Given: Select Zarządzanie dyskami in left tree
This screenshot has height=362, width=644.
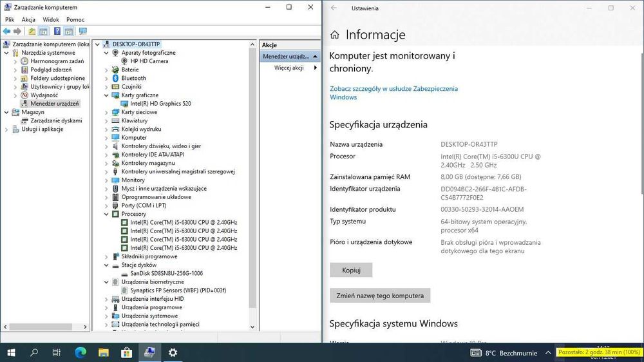Looking at the screenshot, I should (x=56, y=121).
